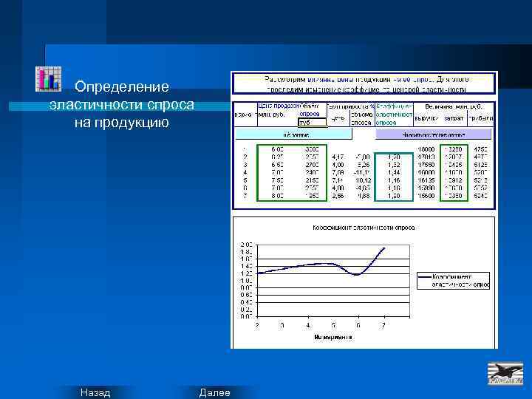Image resolution: width=532 pixels, height=399 pixels.
Task: Go back with the Назад button
Action: click(95, 392)
